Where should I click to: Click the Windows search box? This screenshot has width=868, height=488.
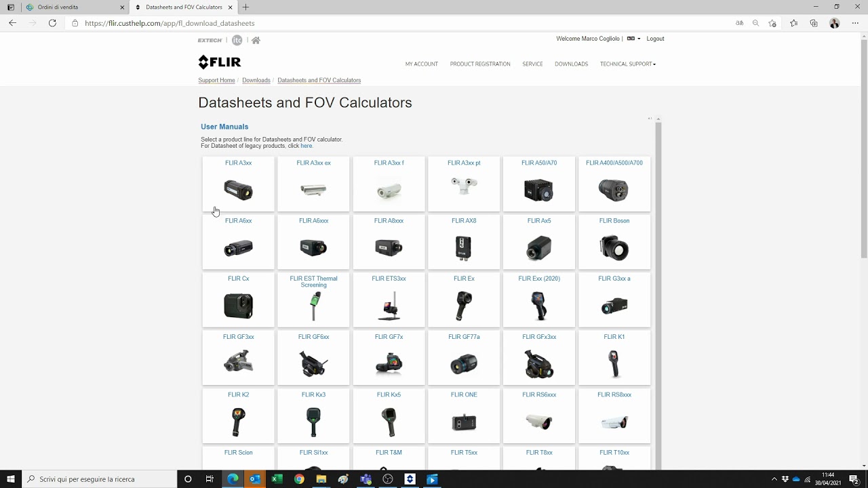coord(100,479)
